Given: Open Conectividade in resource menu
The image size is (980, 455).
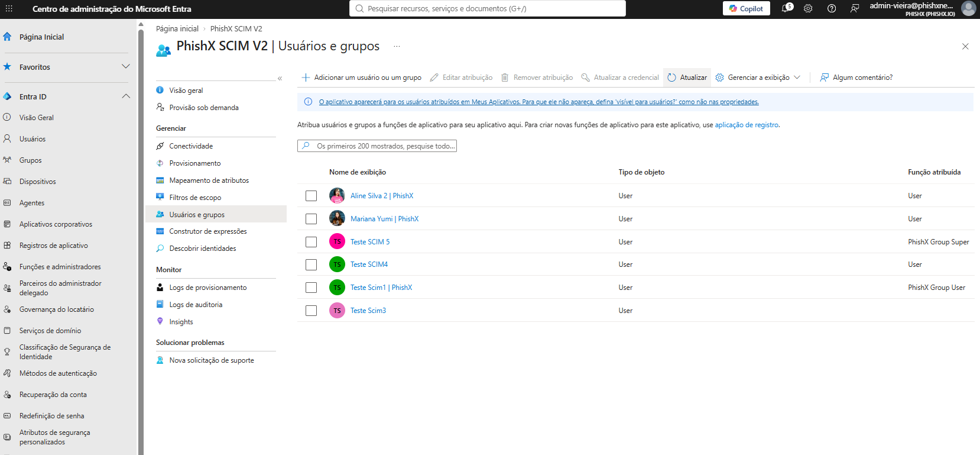Looking at the screenshot, I should click(x=191, y=146).
